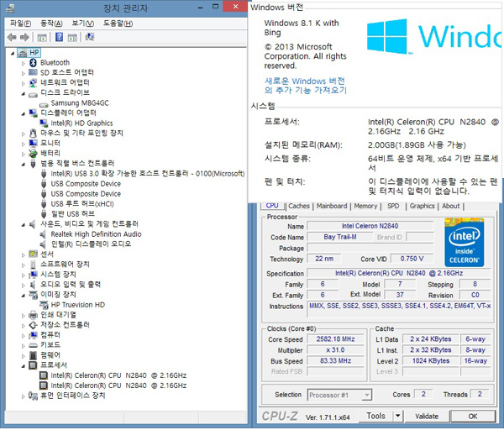Viewport: 504px width, 430px height.
Task: Click the OK button in CPU-Z
Action: 472,417
